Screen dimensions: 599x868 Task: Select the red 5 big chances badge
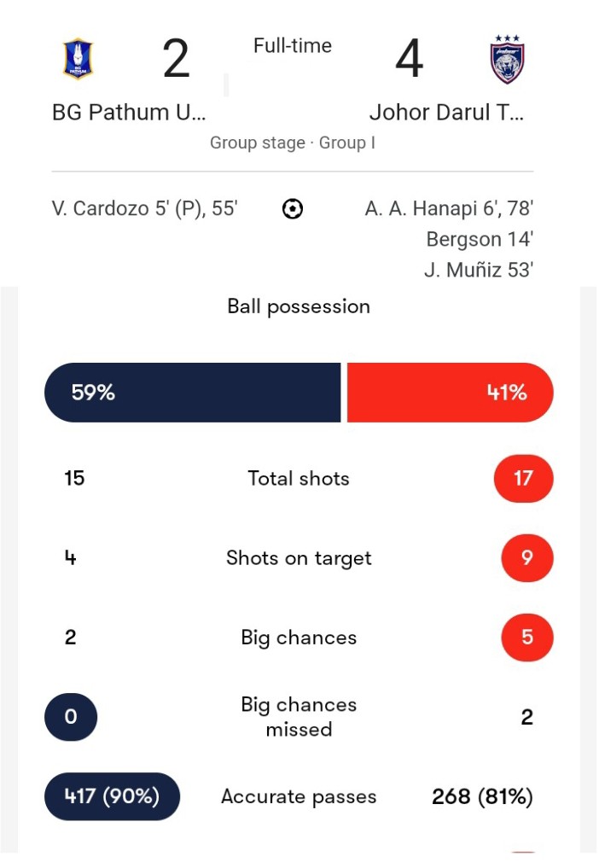pos(527,638)
